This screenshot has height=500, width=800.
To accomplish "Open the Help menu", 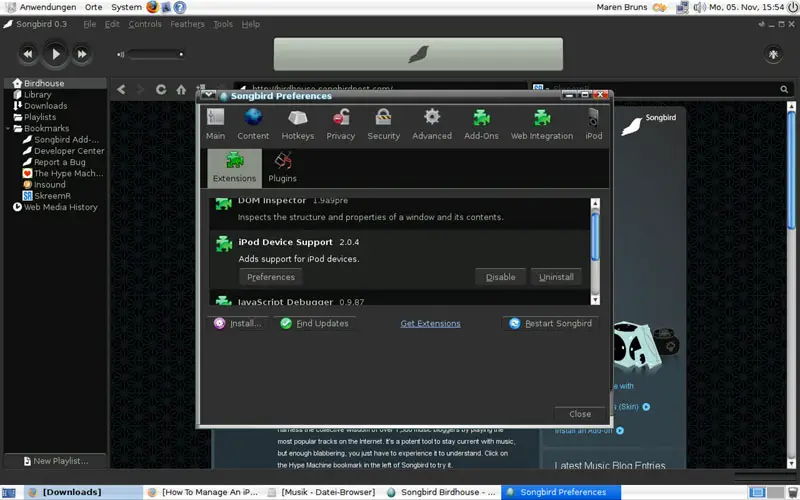I will click(251, 24).
